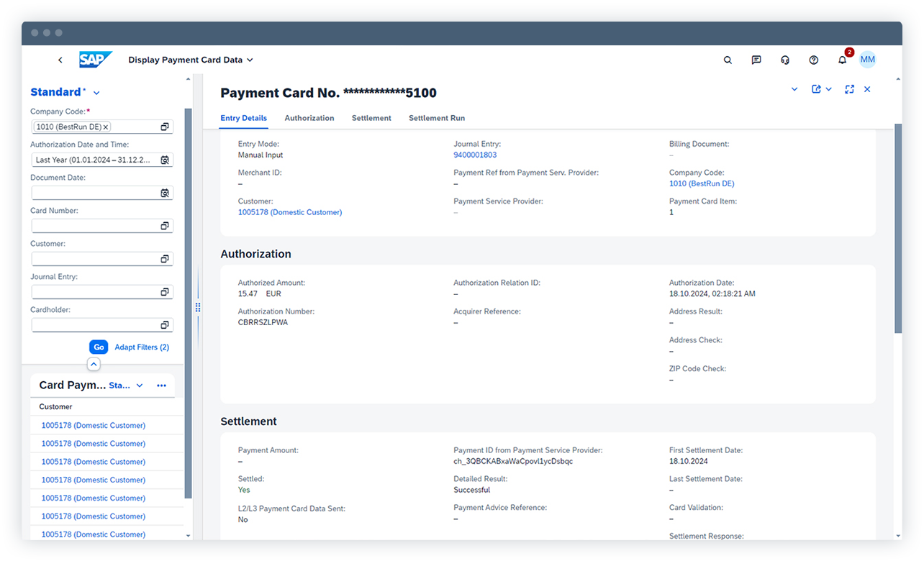Screen dimensions: 924x561
Task: Open value help for the Card Number field
Action: click(166, 225)
